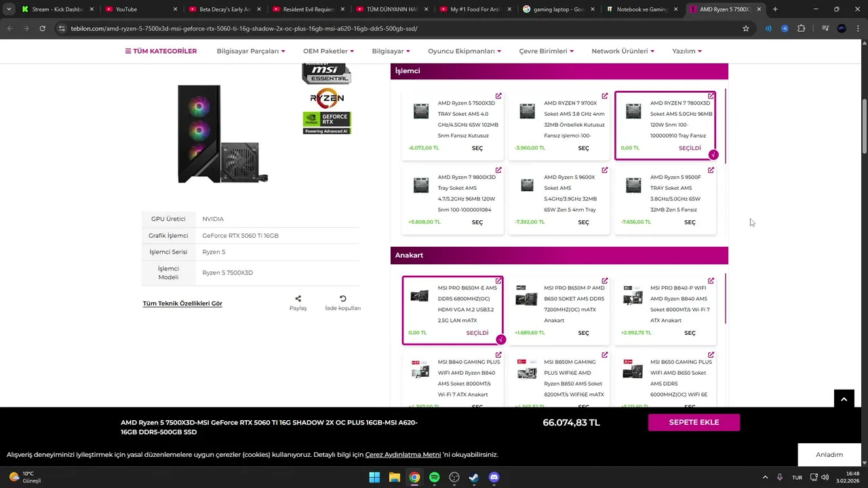Click the motherboard section scrollbar
Screen dimensions: 868x488
[x=726, y=299]
